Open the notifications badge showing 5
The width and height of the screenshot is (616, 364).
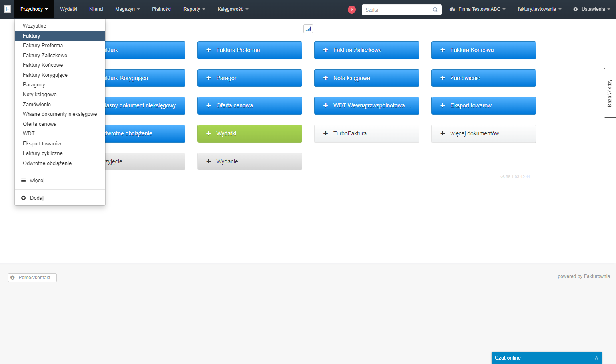(x=352, y=9)
